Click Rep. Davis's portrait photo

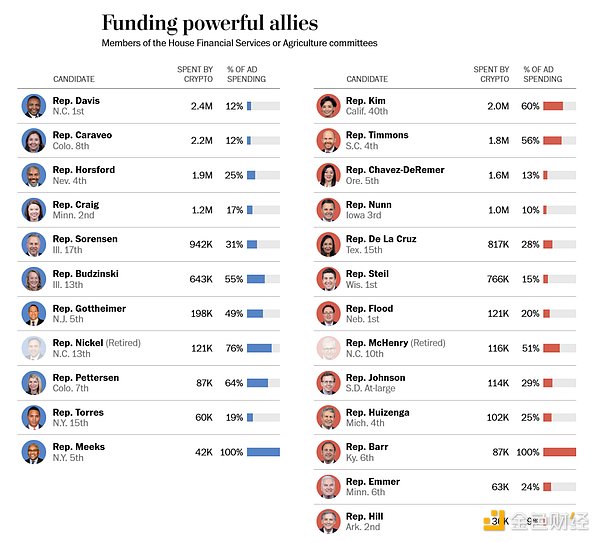(34, 106)
